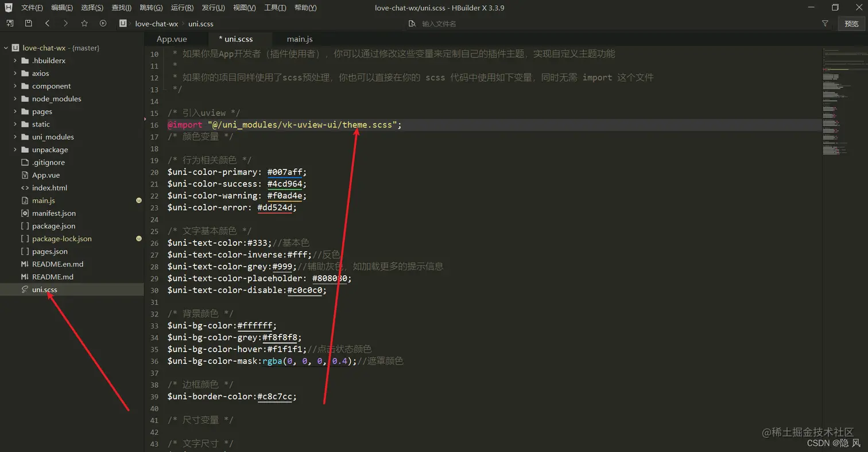Image resolution: width=868 pixels, height=452 pixels.
Task: Click the file search icon beside input
Action: tap(412, 24)
